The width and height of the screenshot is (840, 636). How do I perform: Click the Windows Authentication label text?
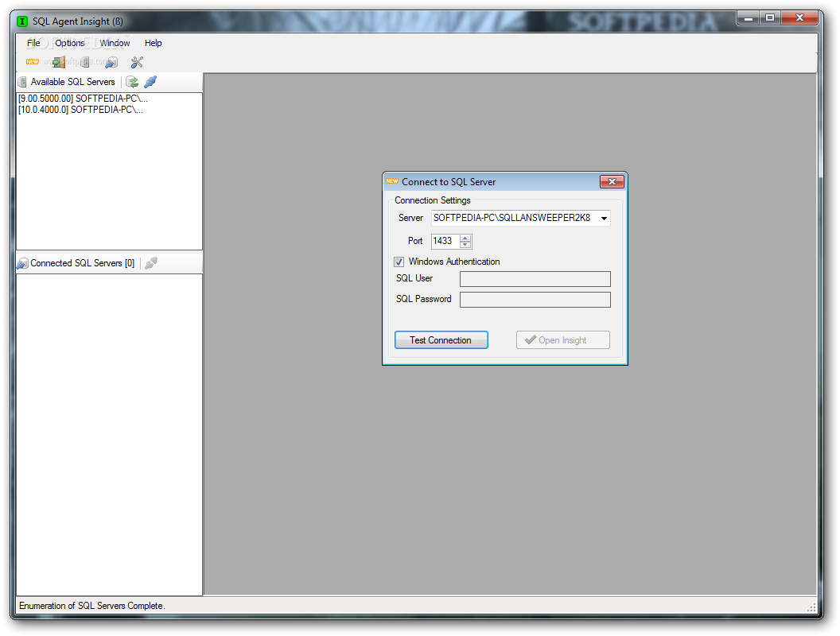(454, 262)
